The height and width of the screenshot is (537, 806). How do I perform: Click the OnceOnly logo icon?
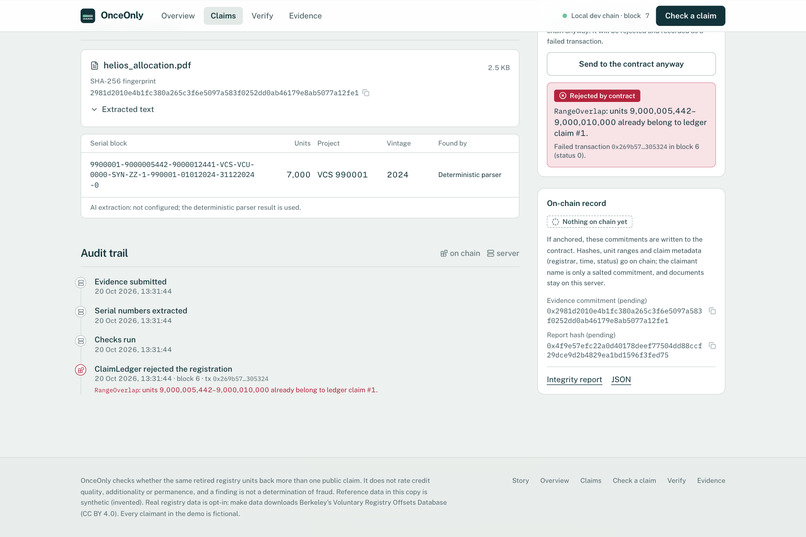point(88,16)
